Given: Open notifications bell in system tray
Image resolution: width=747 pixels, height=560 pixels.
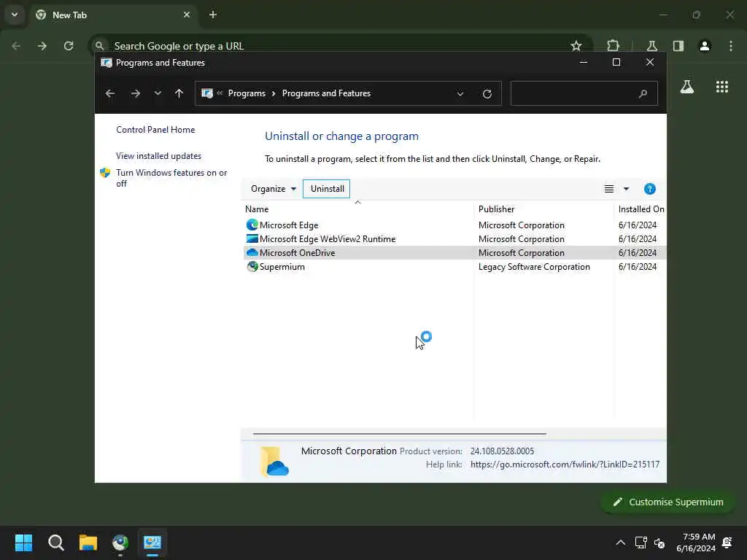Looking at the screenshot, I should (727, 542).
